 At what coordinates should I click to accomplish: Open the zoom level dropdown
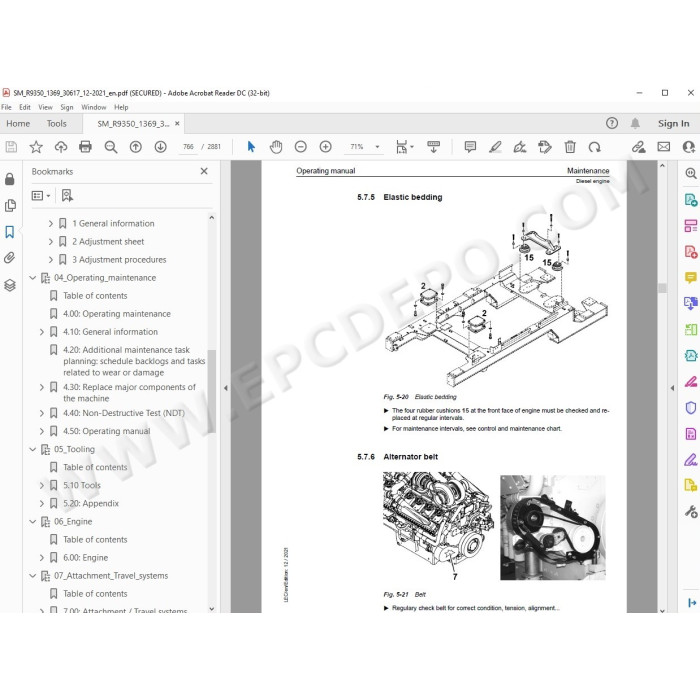pyautogui.click(x=377, y=146)
